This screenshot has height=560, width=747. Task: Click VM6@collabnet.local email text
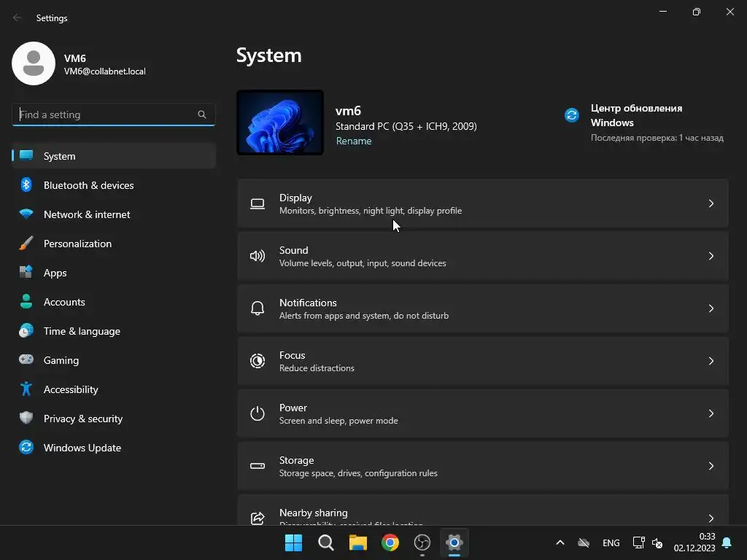[x=105, y=71]
